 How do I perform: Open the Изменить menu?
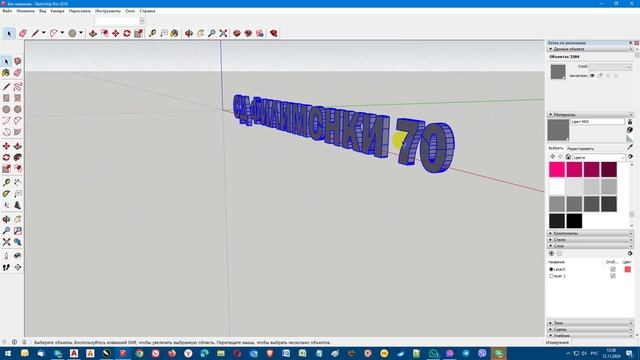coord(25,11)
